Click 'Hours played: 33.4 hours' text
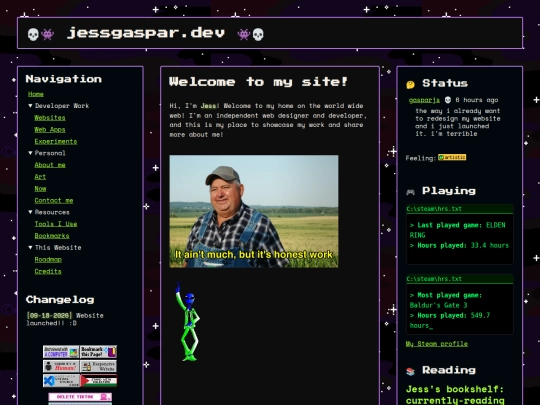This screenshot has width=540, height=405. tap(459, 246)
